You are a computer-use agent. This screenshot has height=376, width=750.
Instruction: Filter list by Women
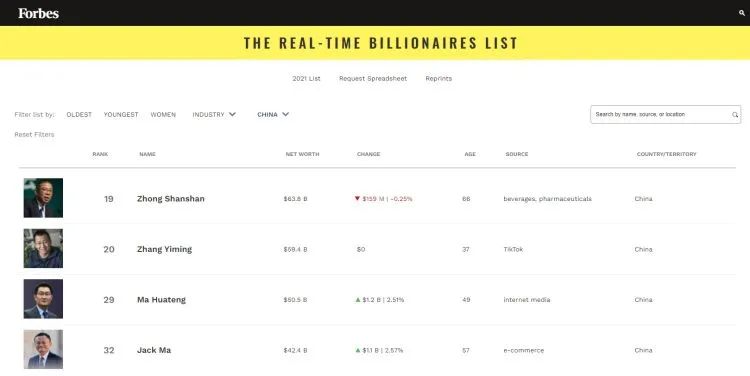[163, 115]
